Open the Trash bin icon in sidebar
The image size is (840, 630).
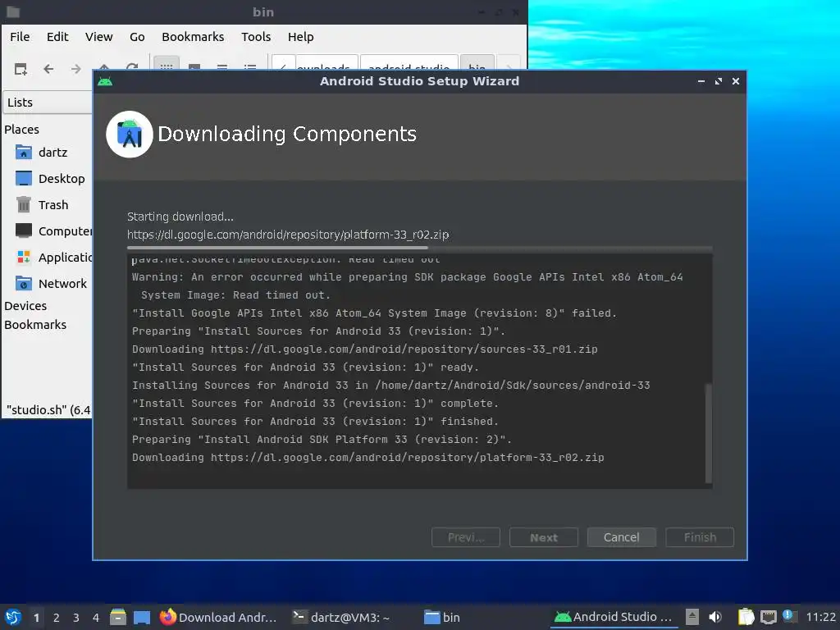[x=24, y=204]
